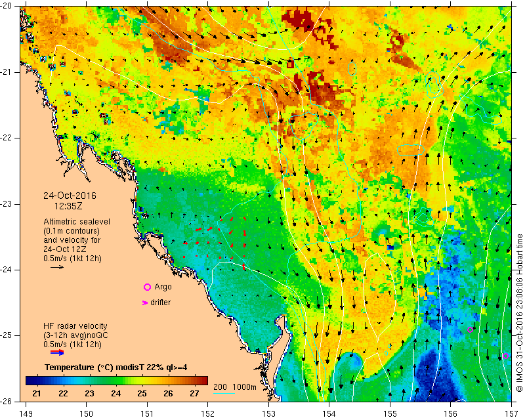Click the colorbar tick label 25

tap(142, 394)
